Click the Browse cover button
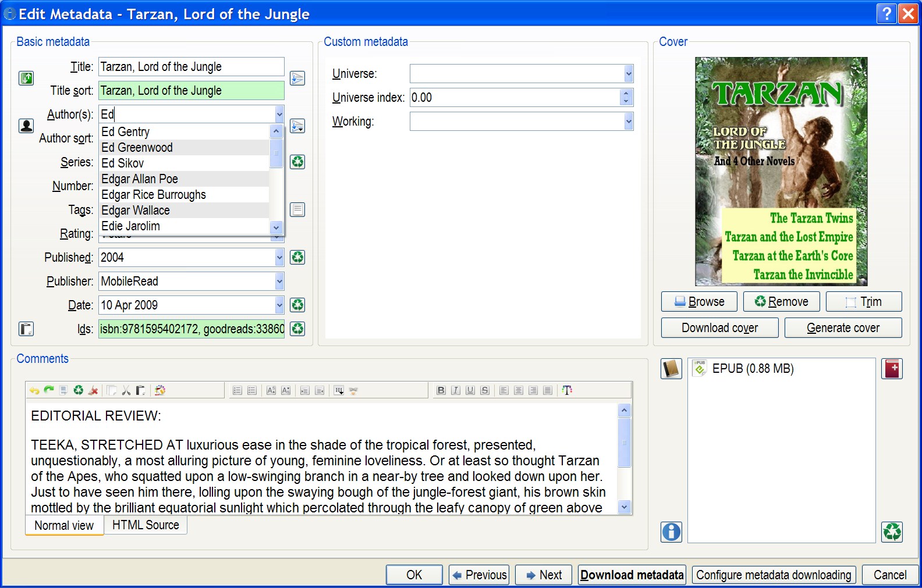 coord(699,301)
